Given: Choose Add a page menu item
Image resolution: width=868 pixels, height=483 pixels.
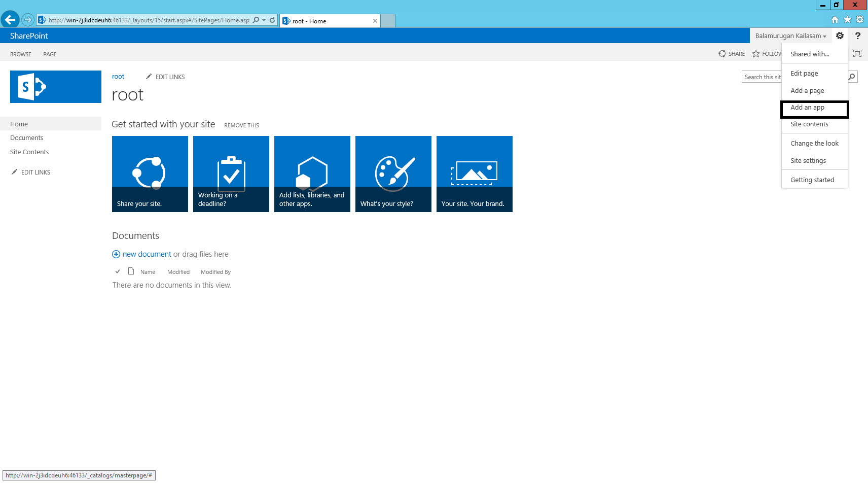Looking at the screenshot, I should pos(814,90).
